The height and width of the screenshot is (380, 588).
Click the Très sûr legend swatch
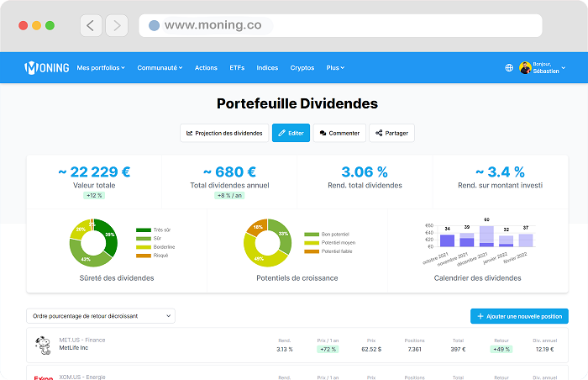tap(142, 230)
